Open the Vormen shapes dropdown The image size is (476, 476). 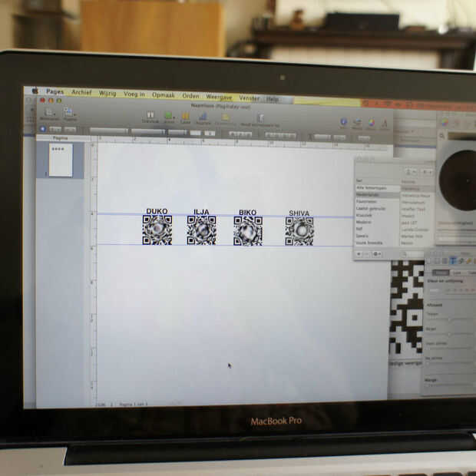169,117
